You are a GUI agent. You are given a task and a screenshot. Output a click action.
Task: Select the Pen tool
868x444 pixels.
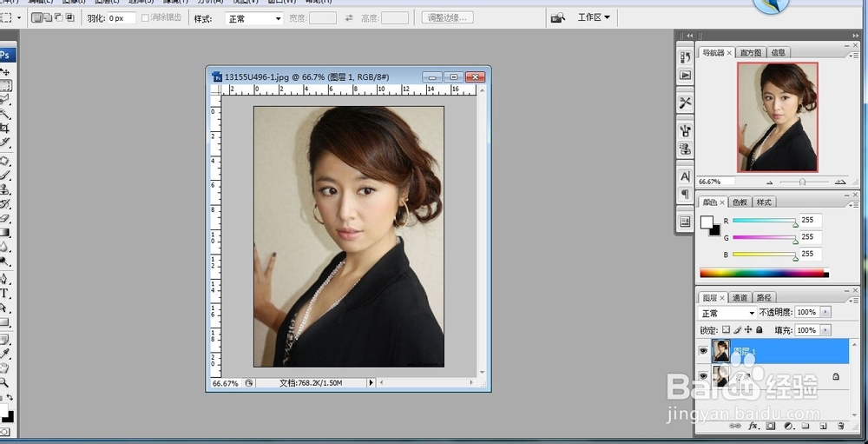4,279
